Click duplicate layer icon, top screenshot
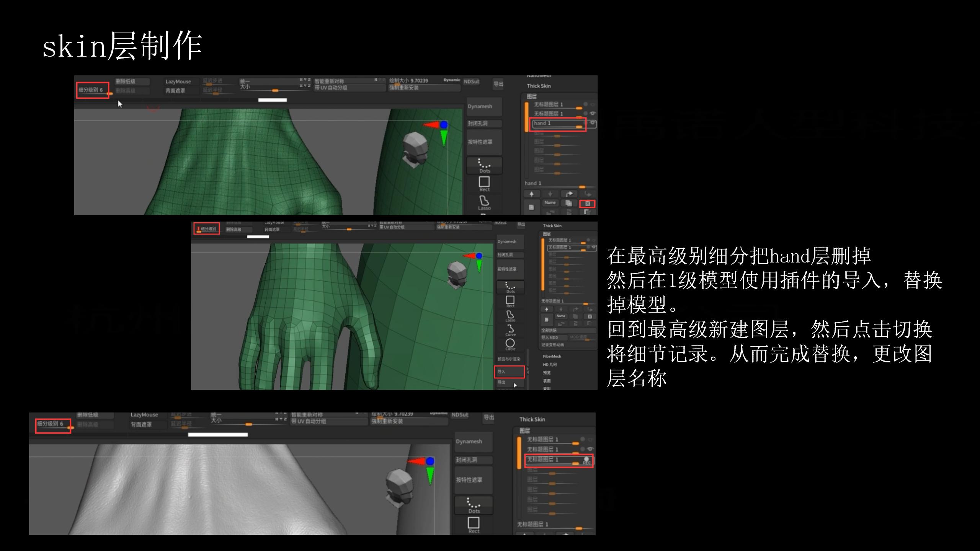 (568, 203)
